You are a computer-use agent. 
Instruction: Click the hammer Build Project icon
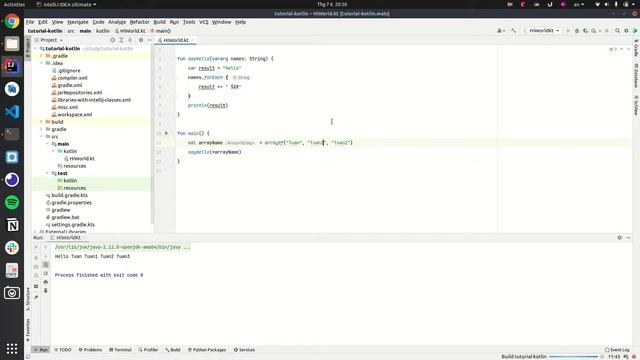(x=513, y=31)
